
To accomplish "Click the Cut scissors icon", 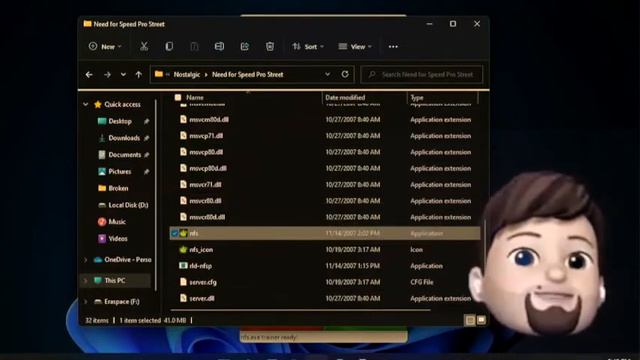I will tap(144, 47).
